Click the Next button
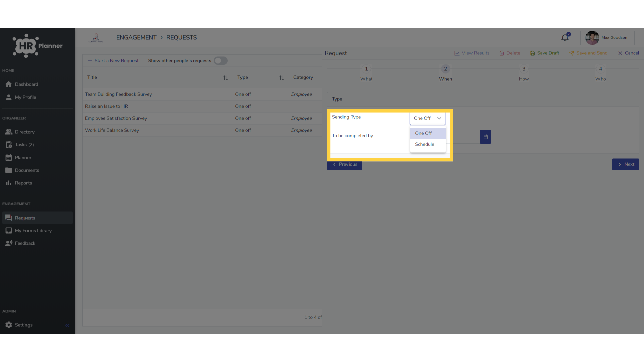Screen dimensions: 644x362 point(626,164)
